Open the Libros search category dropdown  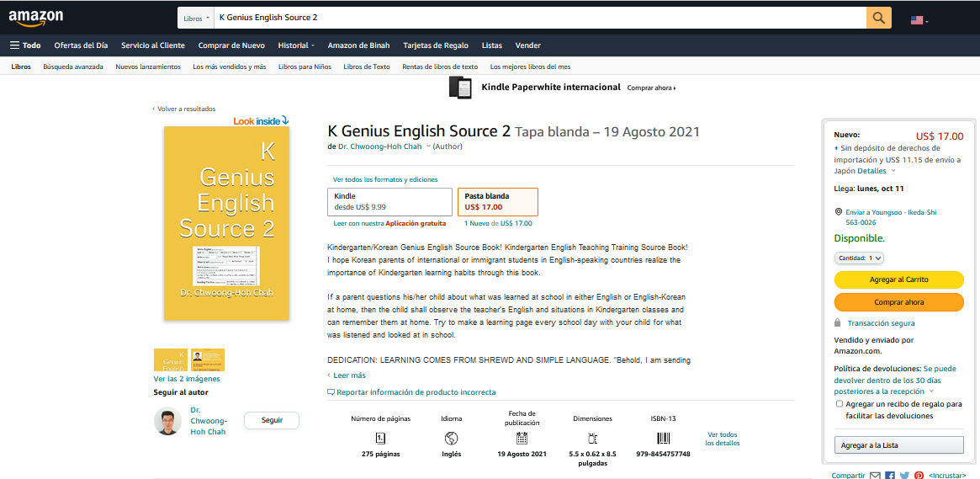click(x=196, y=19)
